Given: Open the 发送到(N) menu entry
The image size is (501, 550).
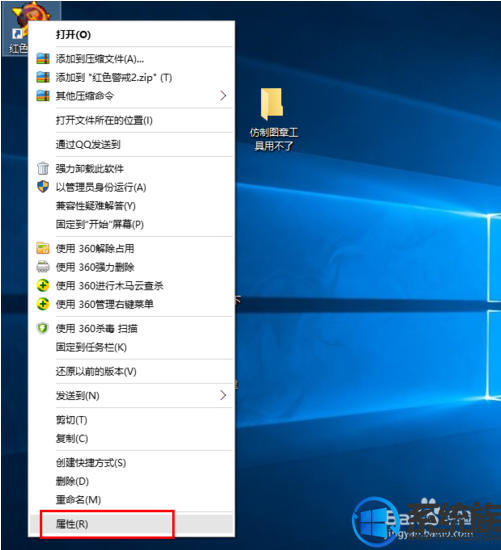Looking at the screenshot, I should pyautogui.click(x=131, y=395).
